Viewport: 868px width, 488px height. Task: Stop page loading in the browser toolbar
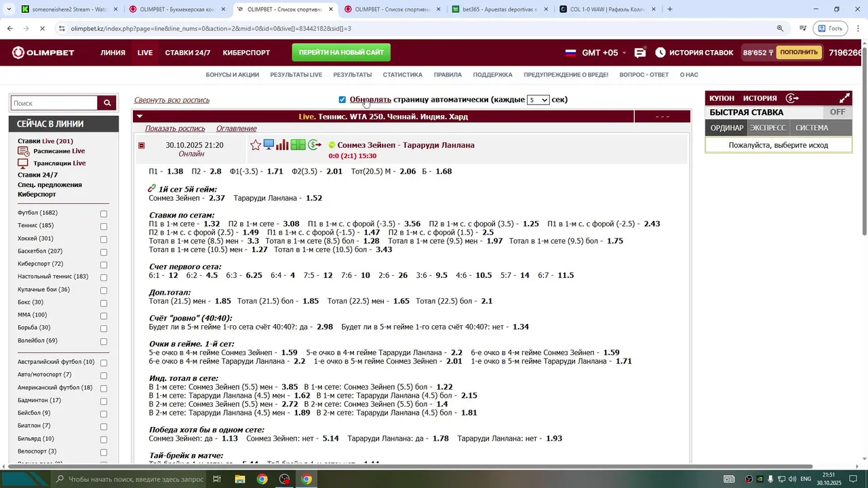pyautogui.click(x=42, y=28)
